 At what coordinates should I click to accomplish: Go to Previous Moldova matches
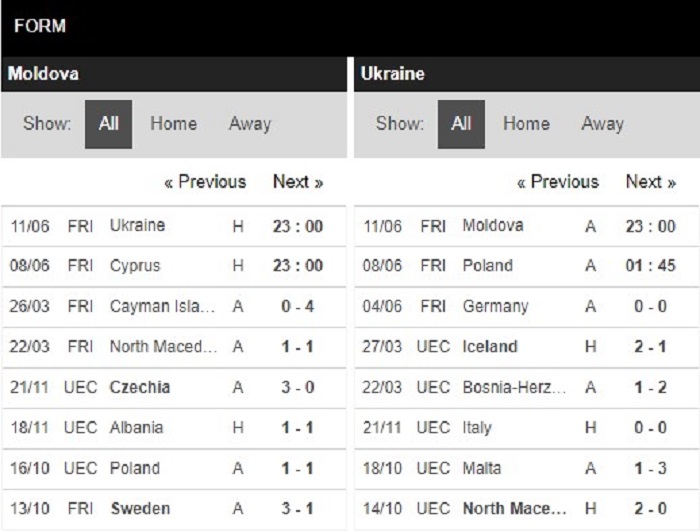point(205,182)
